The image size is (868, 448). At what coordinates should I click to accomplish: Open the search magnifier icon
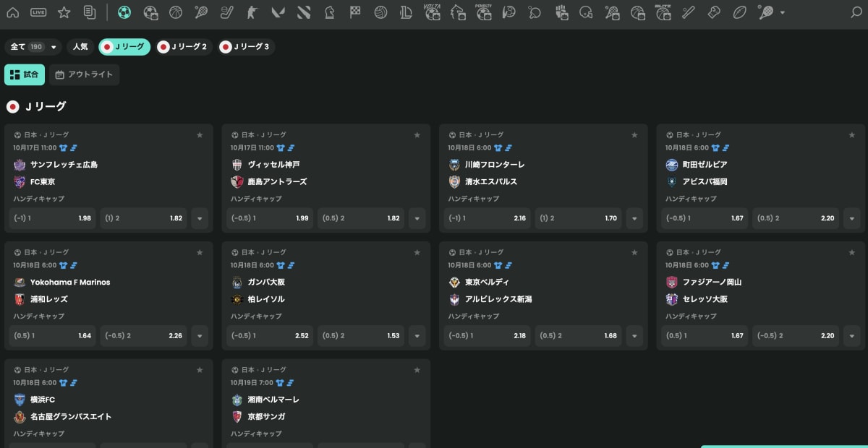click(856, 12)
